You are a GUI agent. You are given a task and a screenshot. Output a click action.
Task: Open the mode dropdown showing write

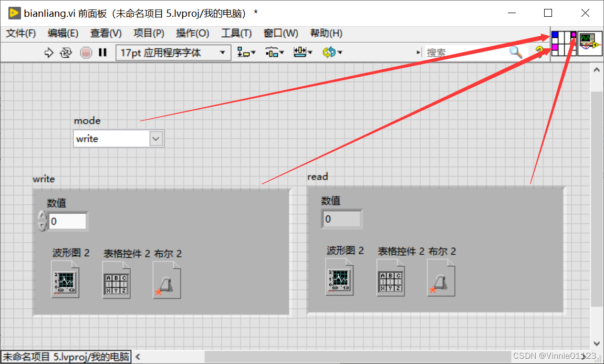[155, 138]
